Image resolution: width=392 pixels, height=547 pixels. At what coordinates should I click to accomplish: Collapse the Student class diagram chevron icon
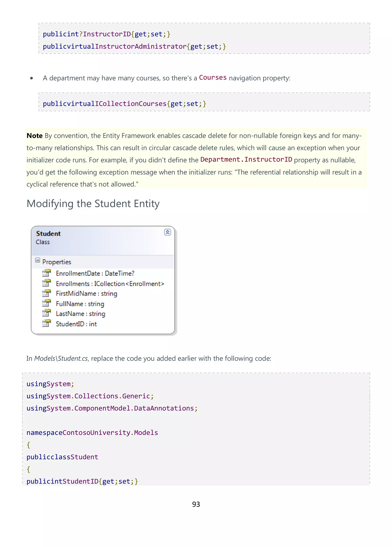pyautogui.click(x=167, y=232)
